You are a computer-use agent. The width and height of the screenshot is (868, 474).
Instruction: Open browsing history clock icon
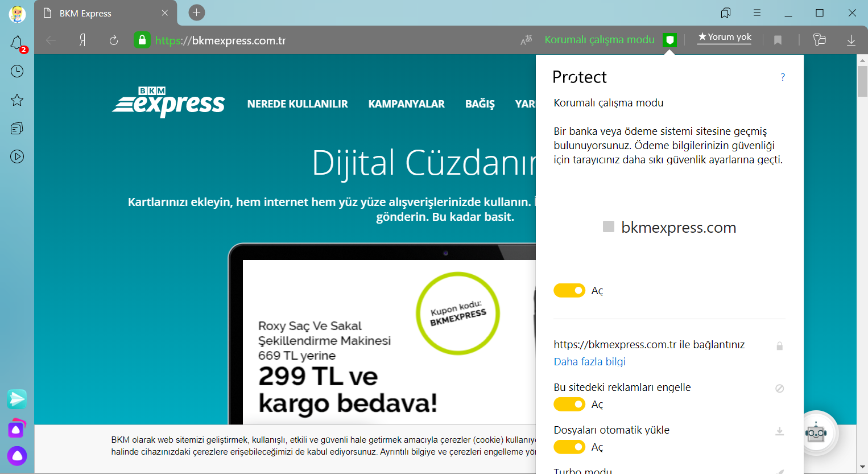point(17,71)
